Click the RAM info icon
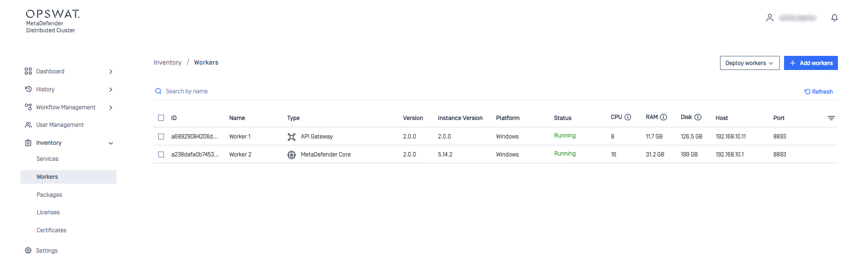 pyautogui.click(x=664, y=117)
